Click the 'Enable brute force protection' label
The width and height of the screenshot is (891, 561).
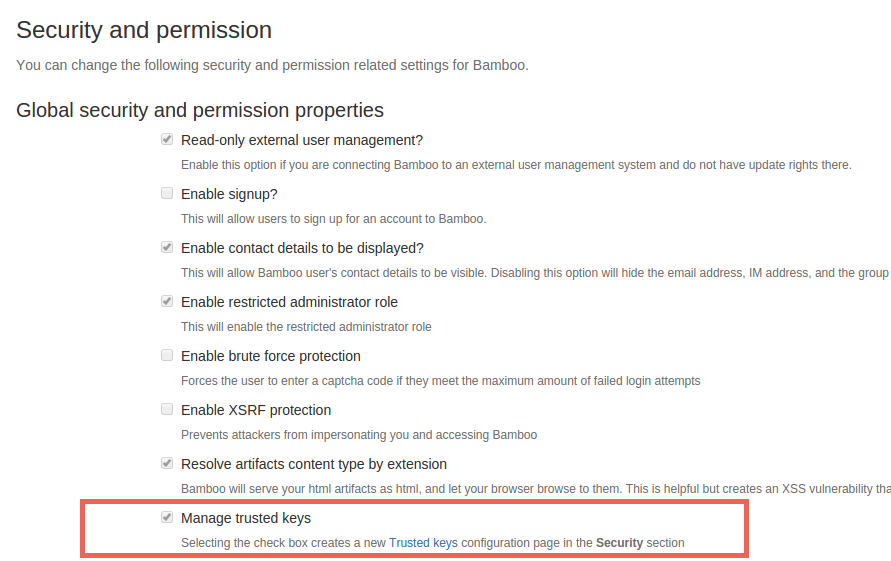[270, 356]
